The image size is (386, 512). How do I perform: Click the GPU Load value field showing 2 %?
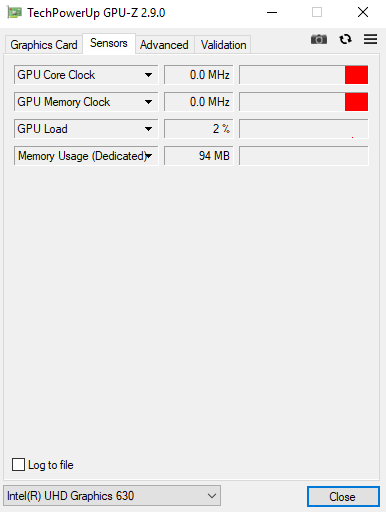click(x=198, y=129)
